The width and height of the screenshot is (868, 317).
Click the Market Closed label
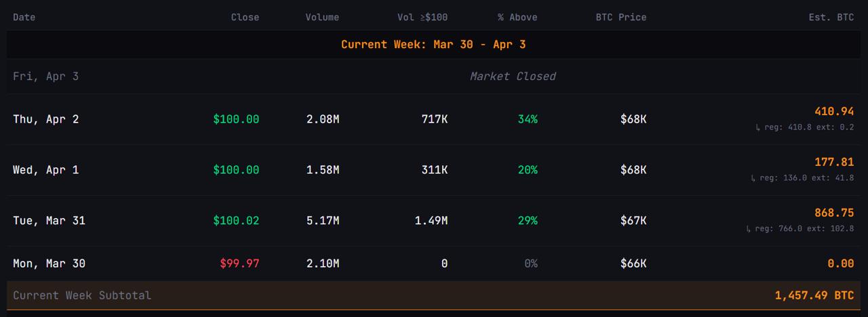click(513, 77)
